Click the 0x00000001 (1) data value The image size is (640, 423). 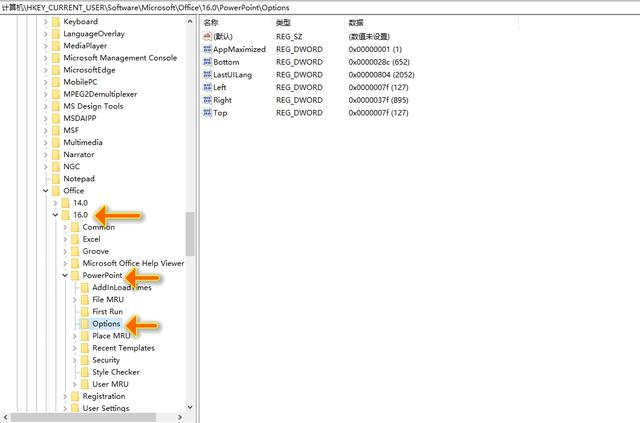(x=375, y=49)
